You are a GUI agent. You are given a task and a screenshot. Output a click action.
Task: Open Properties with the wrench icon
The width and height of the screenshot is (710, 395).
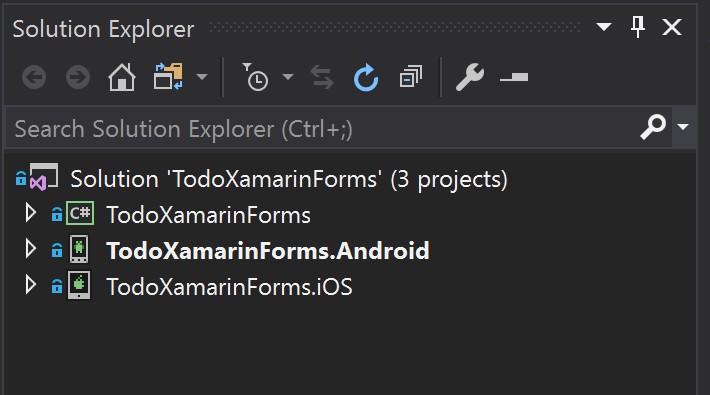470,77
